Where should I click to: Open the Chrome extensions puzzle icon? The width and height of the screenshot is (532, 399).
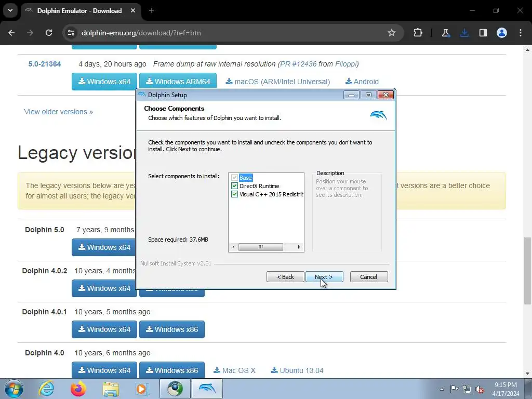pos(418,33)
